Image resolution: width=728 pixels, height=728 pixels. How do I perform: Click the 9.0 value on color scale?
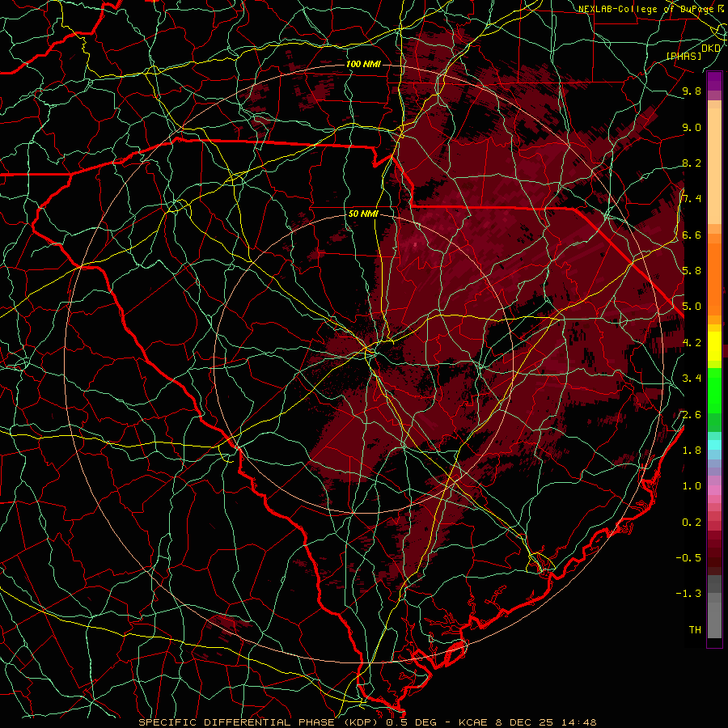pyautogui.click(x=692, y=127)
